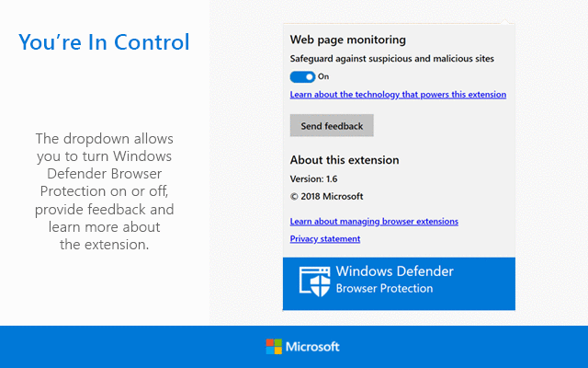This screenshot has width=588, height=368.
Task: Click the small pointer arrow atop the dropdown panel
Action: pos(503,20)
